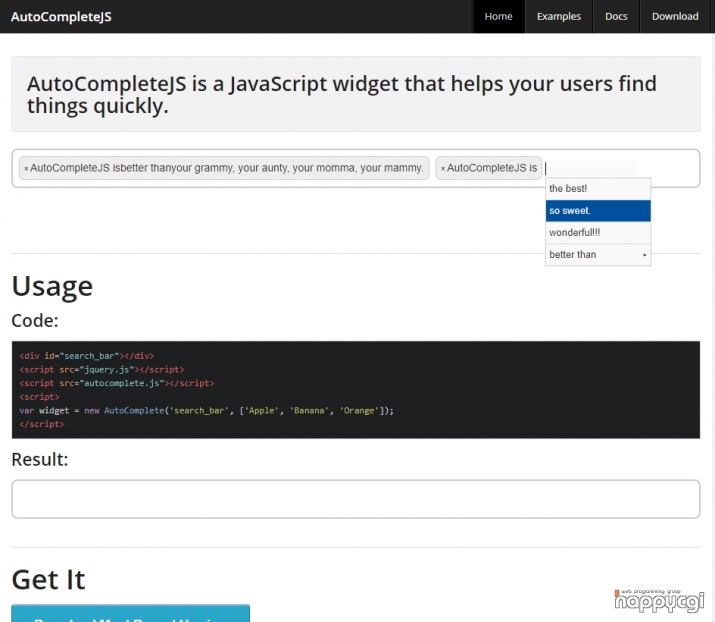The image size is (715, 622).
Task: Pick the 'wonderful!!!' suggestion
Action: (x=598, y=233)
